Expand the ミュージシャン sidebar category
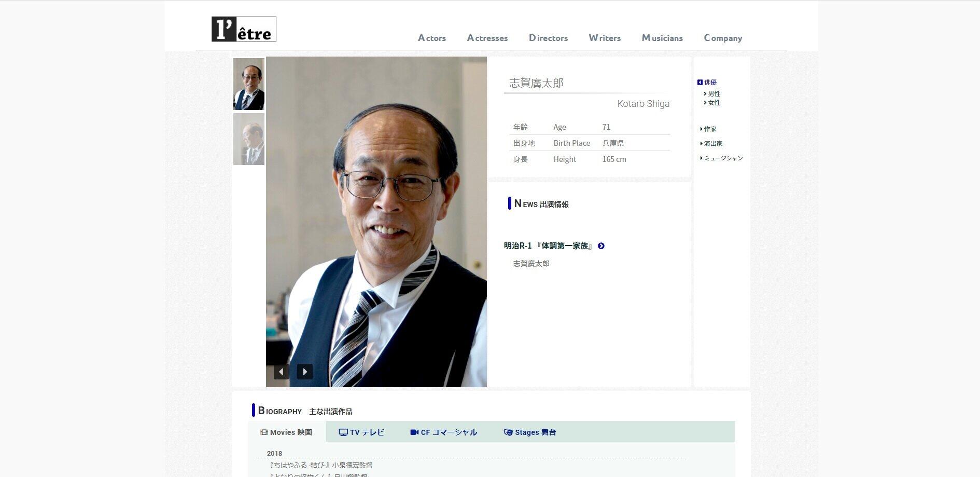Image resolution: width=980 pixels, height=477 pixels. pos(723,158)
